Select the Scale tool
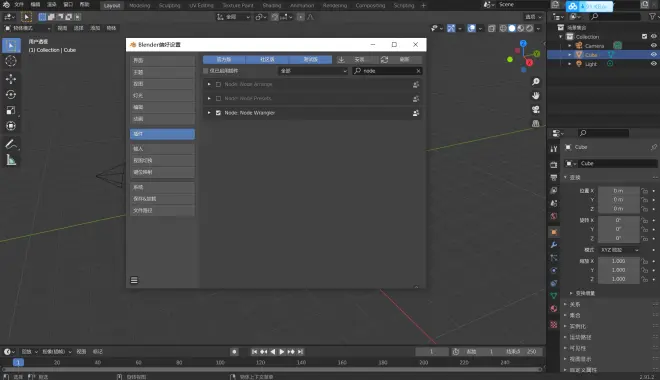 (11, 110)
